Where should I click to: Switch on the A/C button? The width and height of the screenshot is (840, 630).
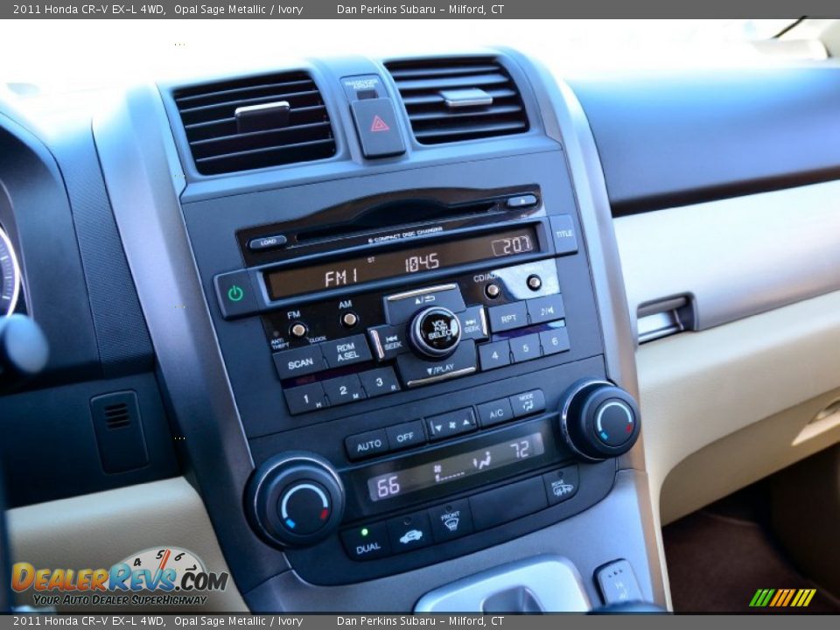pos(496,413)
